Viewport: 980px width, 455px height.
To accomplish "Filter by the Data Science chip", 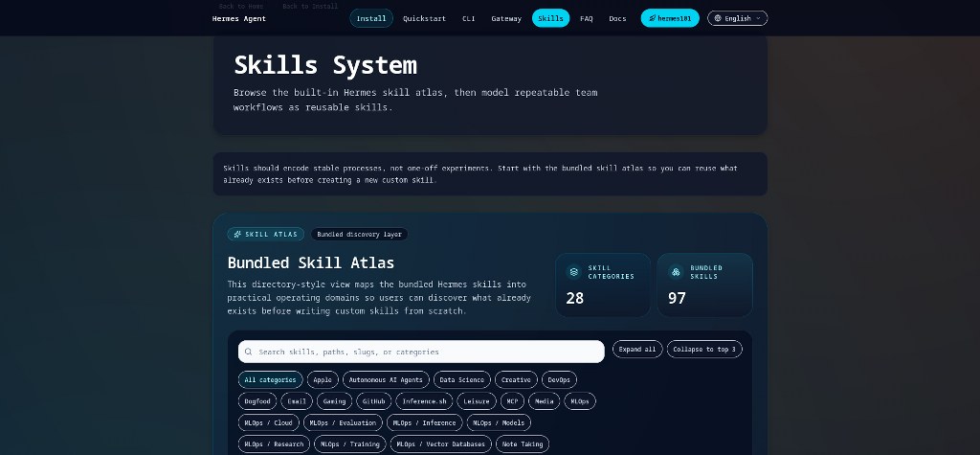I will [462, 380].
